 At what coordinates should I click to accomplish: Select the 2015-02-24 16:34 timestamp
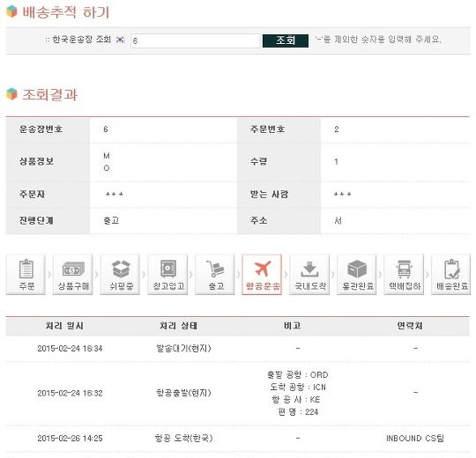click(70, 348)
